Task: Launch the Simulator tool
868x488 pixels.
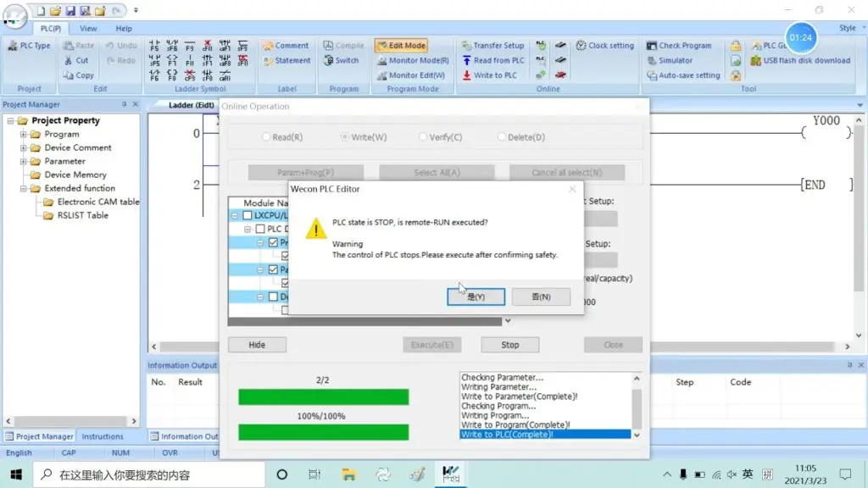Action: tap(670, 60)
